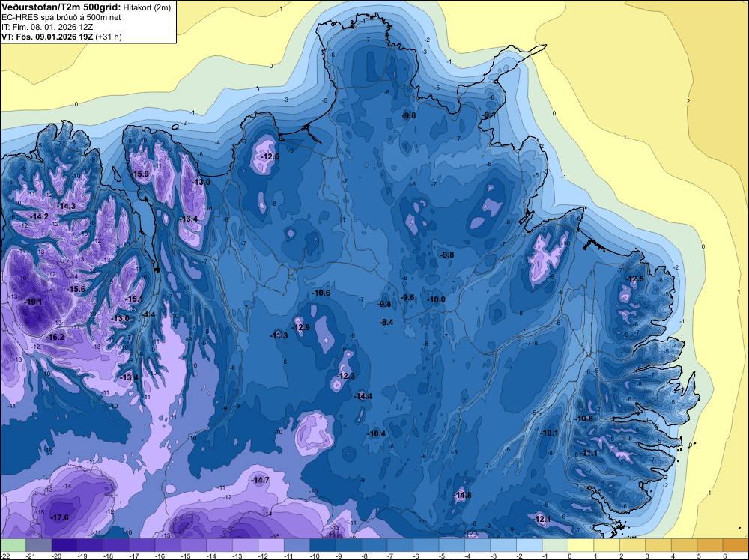This screenshot has height=560, width=749.
Task: Select the 'VT: Fös. 09.01.2026 19Z' valid time
Action: [x=47, y=37]
